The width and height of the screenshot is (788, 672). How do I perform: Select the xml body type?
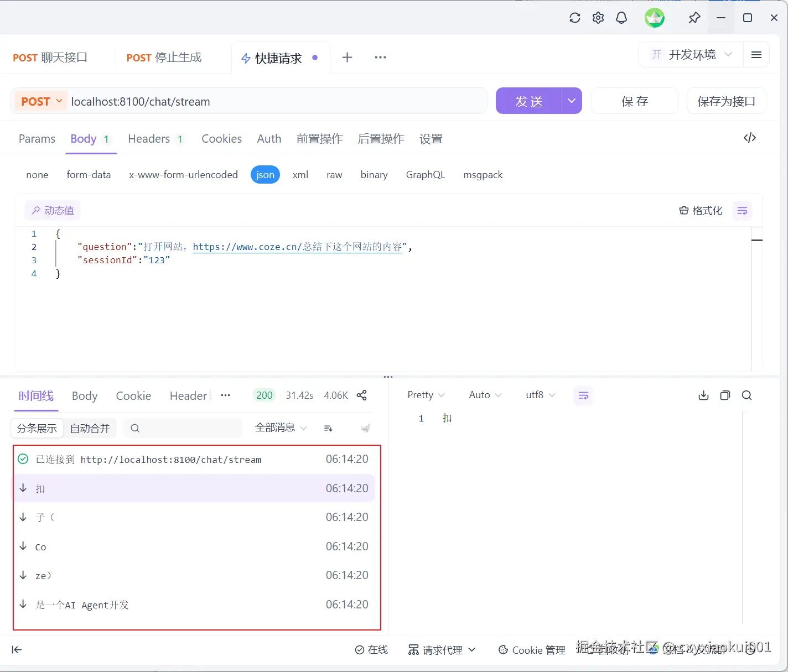tap(300, 175)
